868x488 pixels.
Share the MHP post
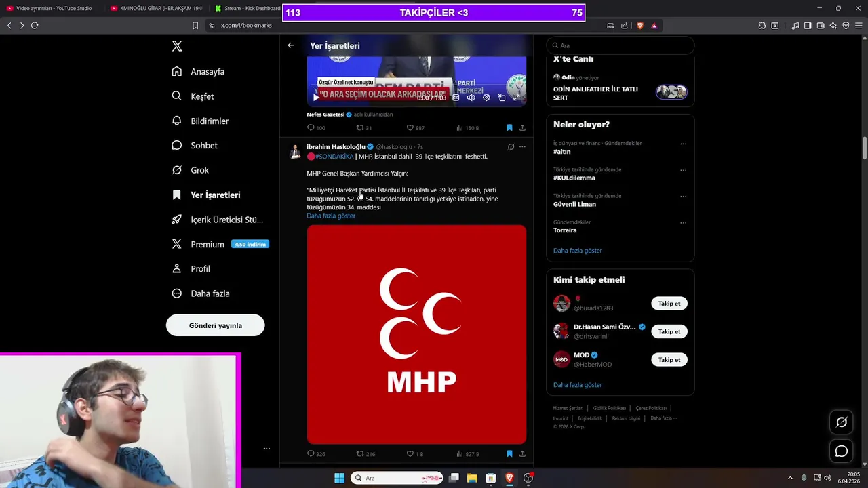(522, 454)
